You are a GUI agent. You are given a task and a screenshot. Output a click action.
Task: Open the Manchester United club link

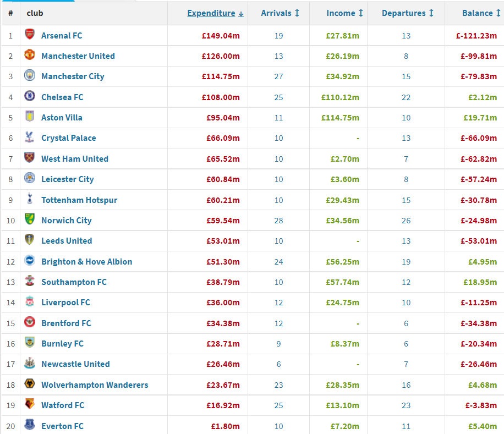78,56
